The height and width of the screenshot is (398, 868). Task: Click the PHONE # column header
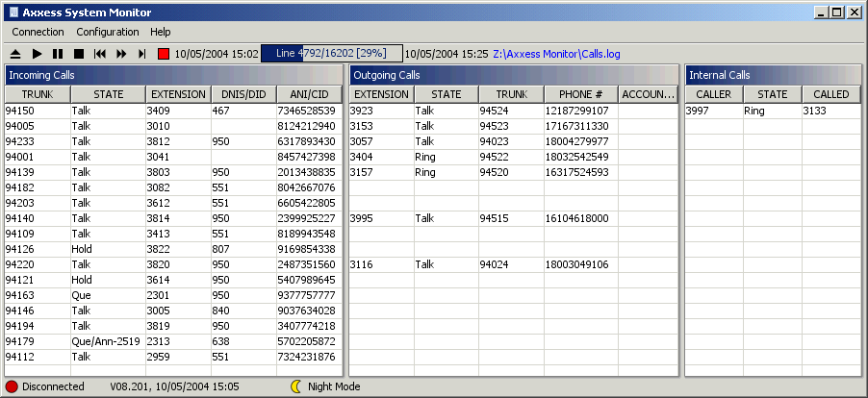click(x=580, y=94)
